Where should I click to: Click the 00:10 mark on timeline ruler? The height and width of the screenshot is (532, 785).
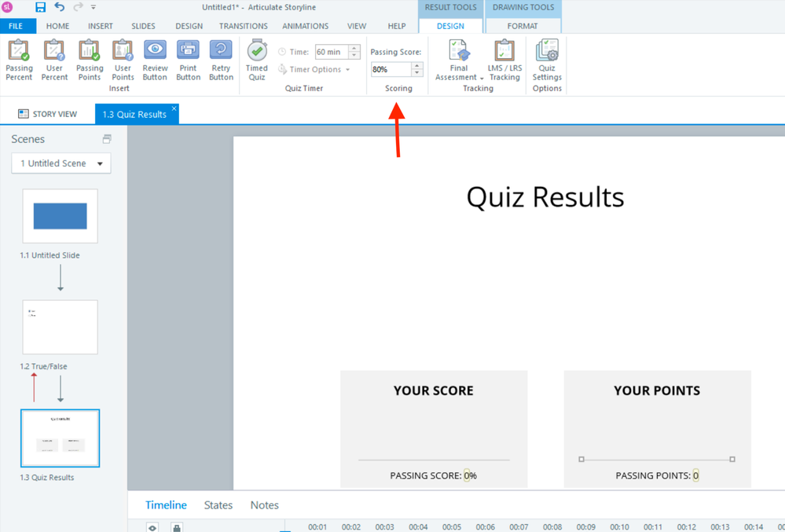[619, 526]
